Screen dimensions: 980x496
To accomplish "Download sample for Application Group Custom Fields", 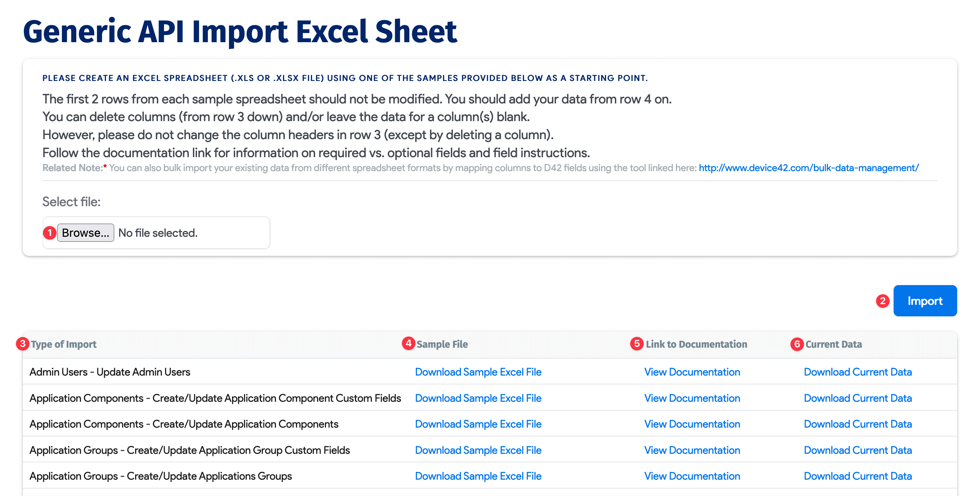I will (x=478, y=450).
